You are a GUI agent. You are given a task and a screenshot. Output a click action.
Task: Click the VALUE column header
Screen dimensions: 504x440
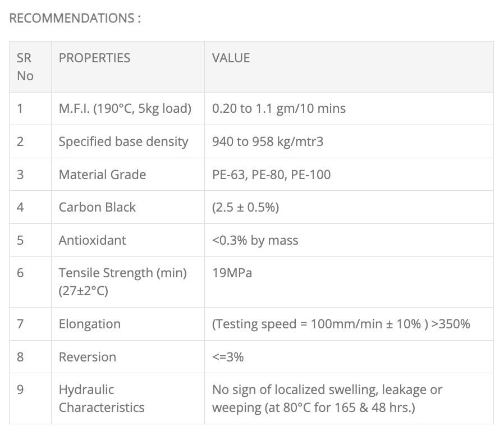coord(231,58)
